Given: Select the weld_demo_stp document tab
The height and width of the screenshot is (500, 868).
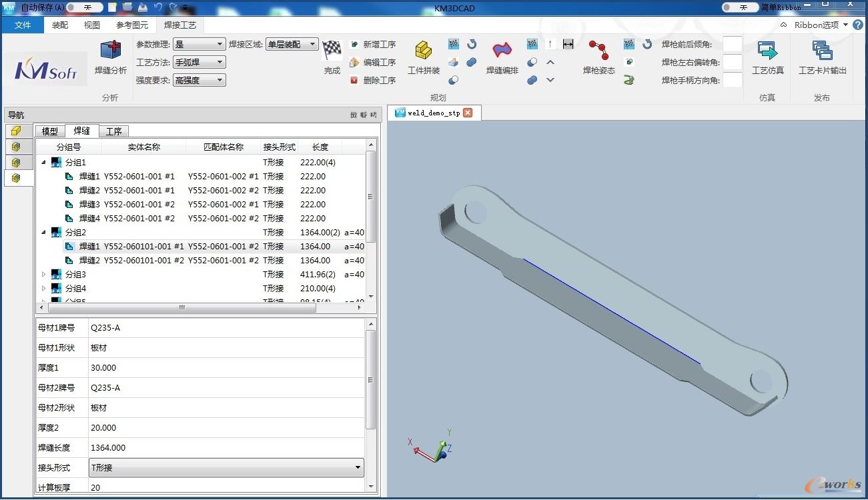Looking at the screenshot, I should (x=434, y=113).
